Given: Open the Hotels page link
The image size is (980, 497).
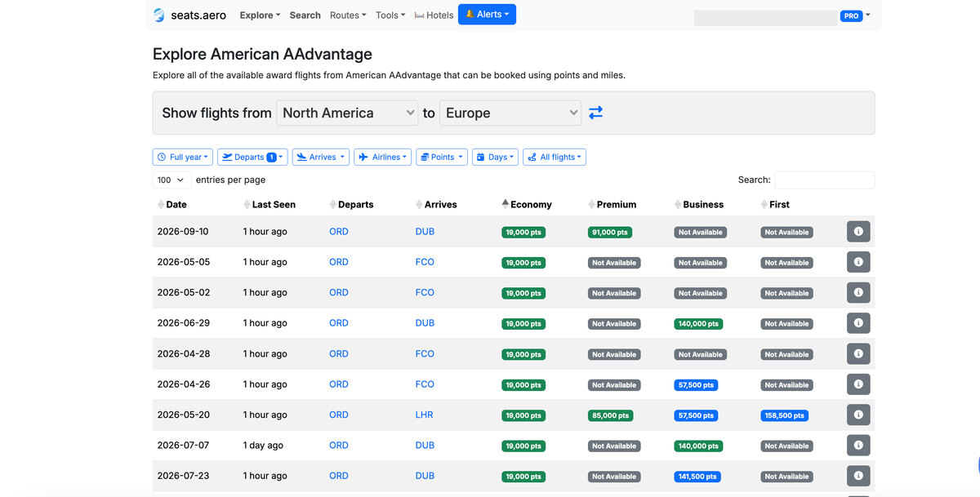Looking at the screenshot, I should pyautogui.click(x=434, y=16).
